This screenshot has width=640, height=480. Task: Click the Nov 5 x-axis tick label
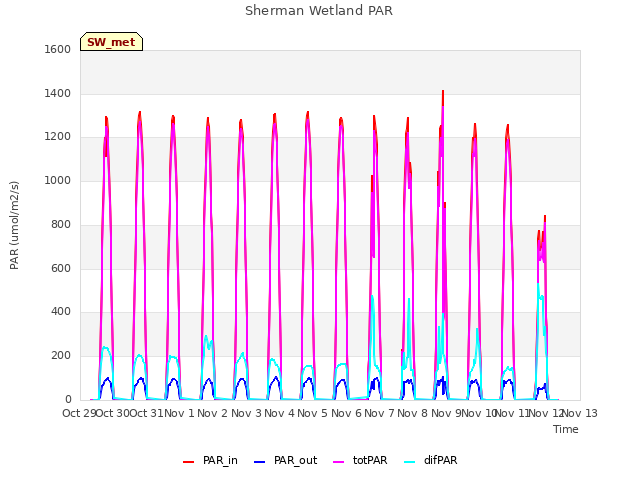pos(313,413)
